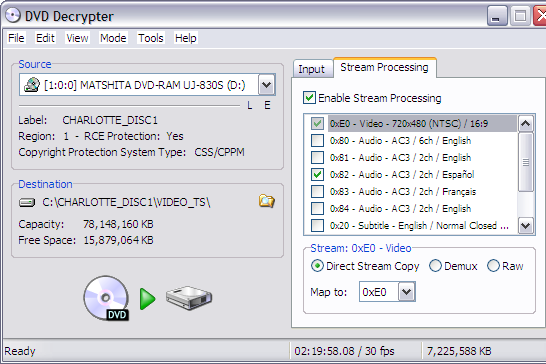This screenshot has height=364, width=546.
Task: Click the E button under Source
Action: click(267, 105)
